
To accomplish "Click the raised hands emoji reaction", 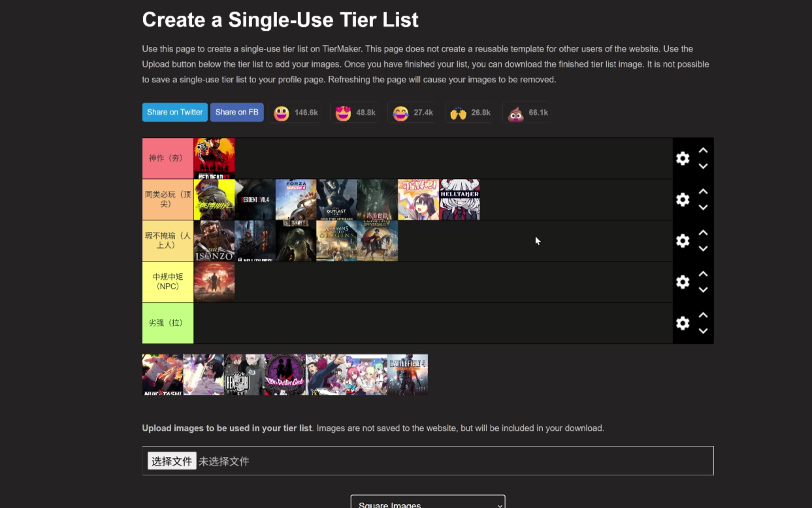I will tap(458, 113).
